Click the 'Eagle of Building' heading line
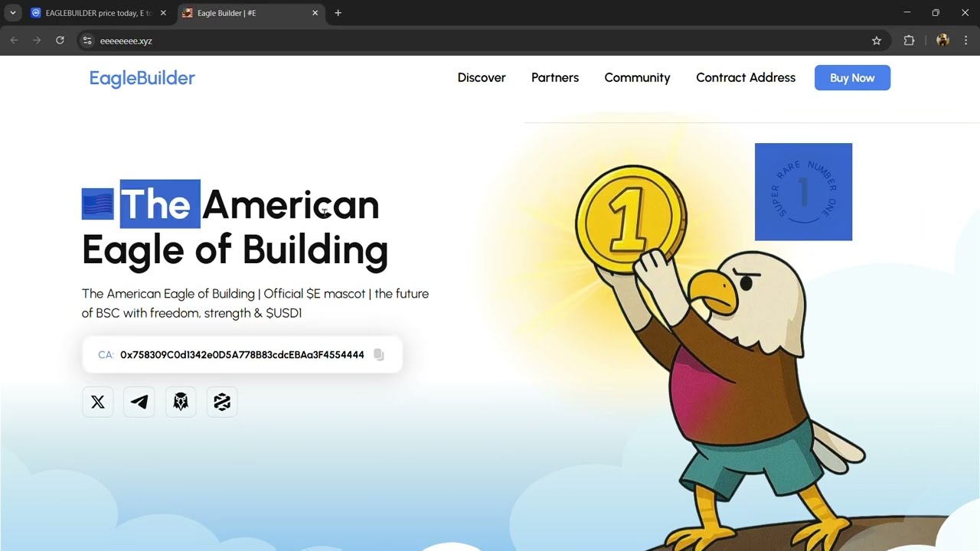 coord(235,250)
